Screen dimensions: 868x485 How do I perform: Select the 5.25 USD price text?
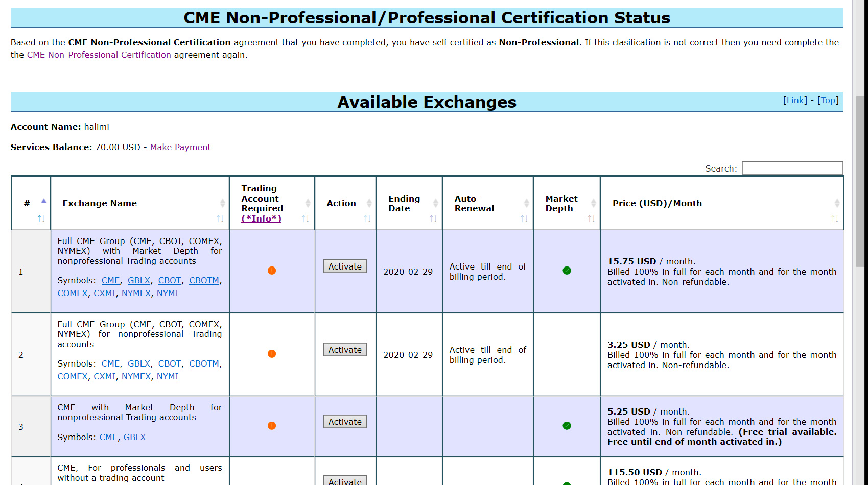pos(629,411)
